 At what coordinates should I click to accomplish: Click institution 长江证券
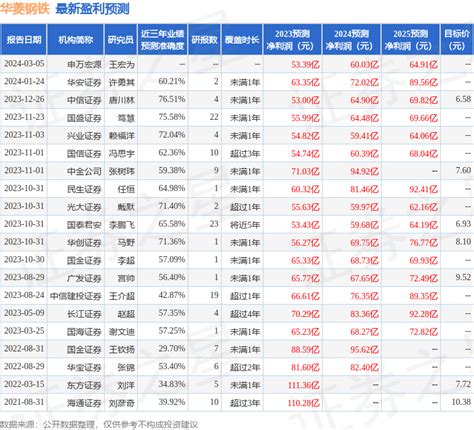click(x=84, y=314)
